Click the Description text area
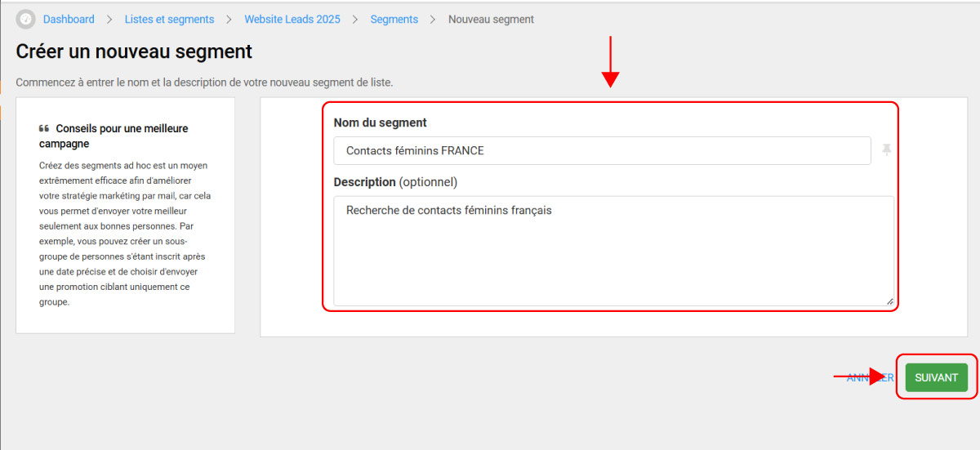The width and height of the screenshot is (980, 450). (x=613, y=251)
